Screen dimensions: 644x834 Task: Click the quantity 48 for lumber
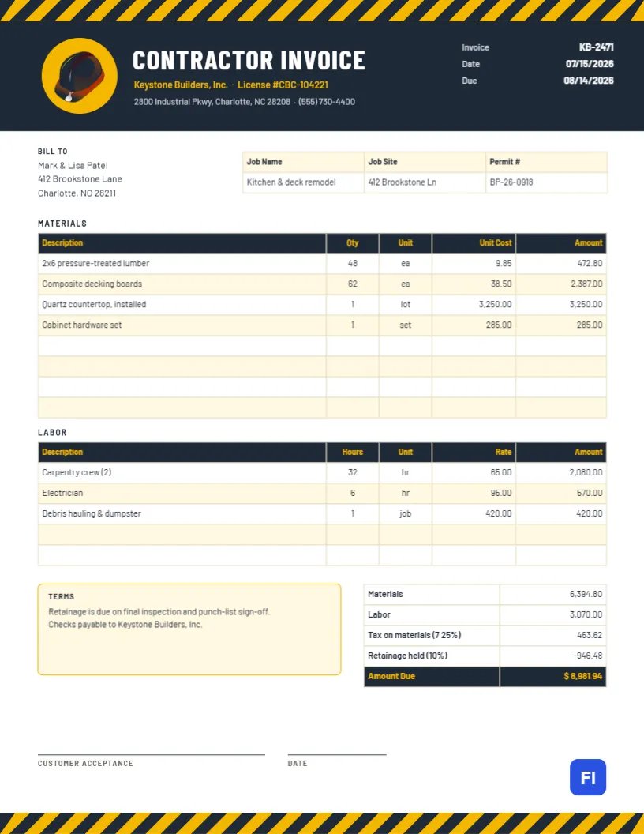[x=353, y=263]
